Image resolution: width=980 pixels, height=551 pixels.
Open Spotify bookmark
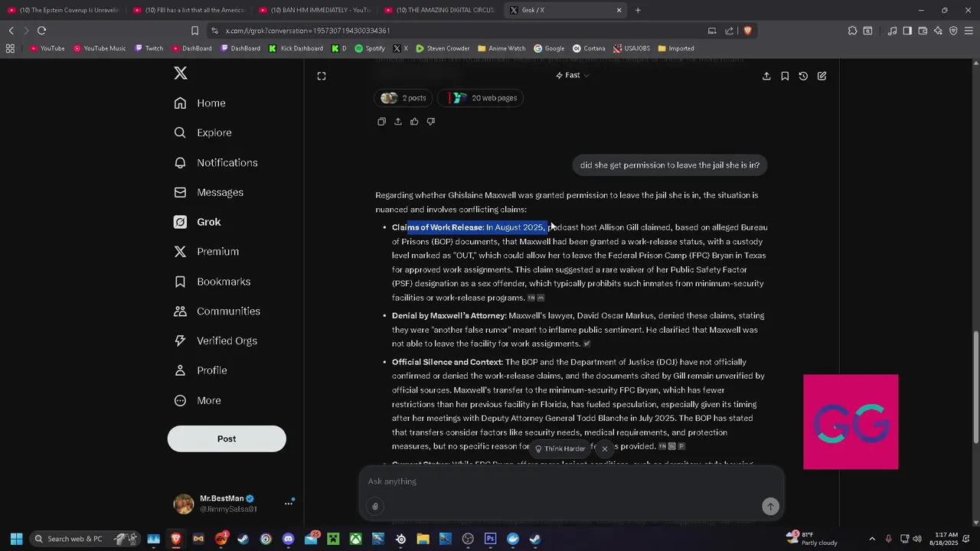[x=370, y=48]
